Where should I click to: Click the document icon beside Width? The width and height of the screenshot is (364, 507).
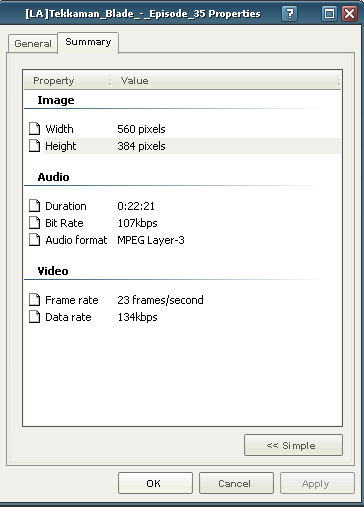(x=34, y=129)
